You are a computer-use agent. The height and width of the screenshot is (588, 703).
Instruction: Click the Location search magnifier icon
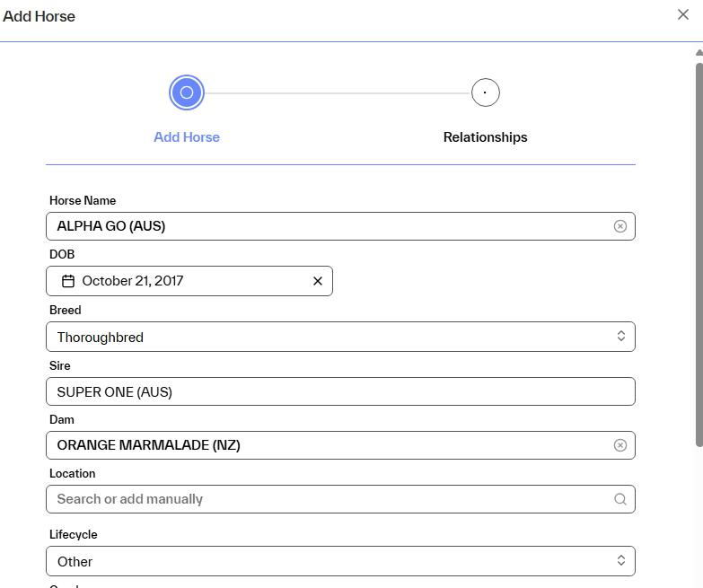pyautogui.click(x=620, y=499)
